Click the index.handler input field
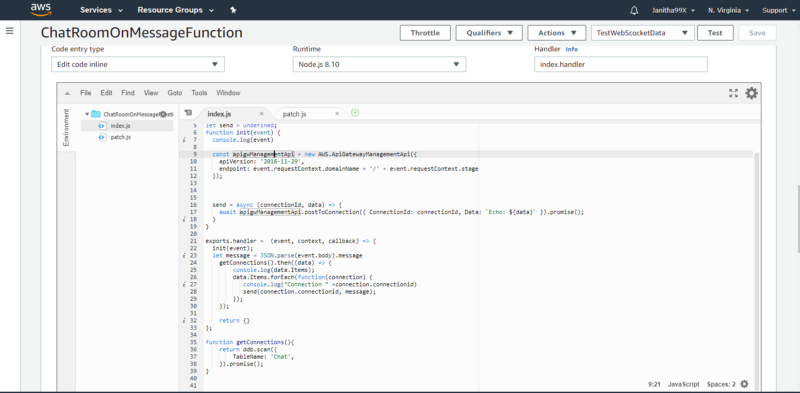The height and width of the screenshot is (393, 800). pyautogui.click(x=621, y=64)
